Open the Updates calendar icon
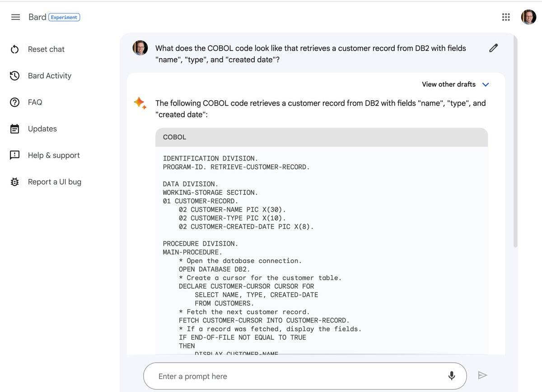This screenshot has width=542, height=392. 14,129
